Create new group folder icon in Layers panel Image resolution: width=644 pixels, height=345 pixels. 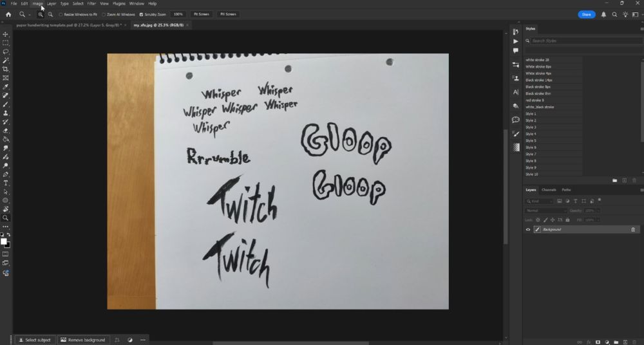(616, 342)
